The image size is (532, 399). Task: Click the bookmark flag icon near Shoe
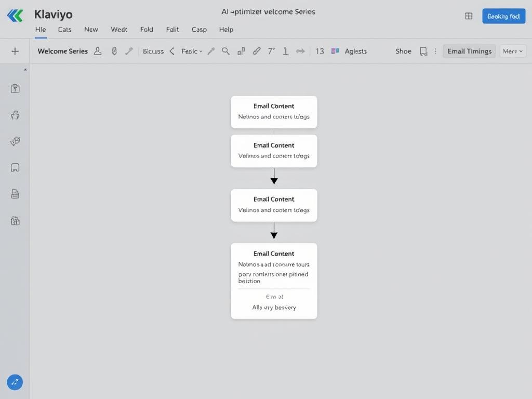[x=423, y=51]
